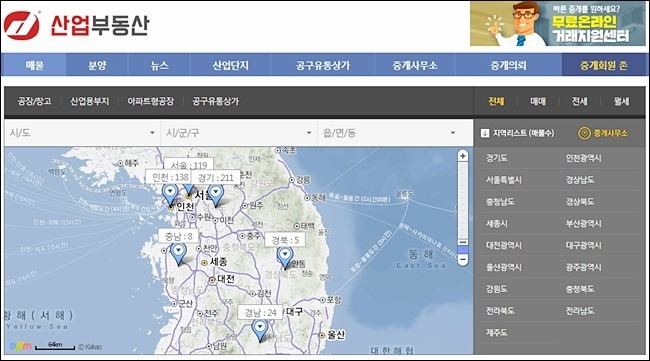Click the 대전 city label on map

point(226,279)
